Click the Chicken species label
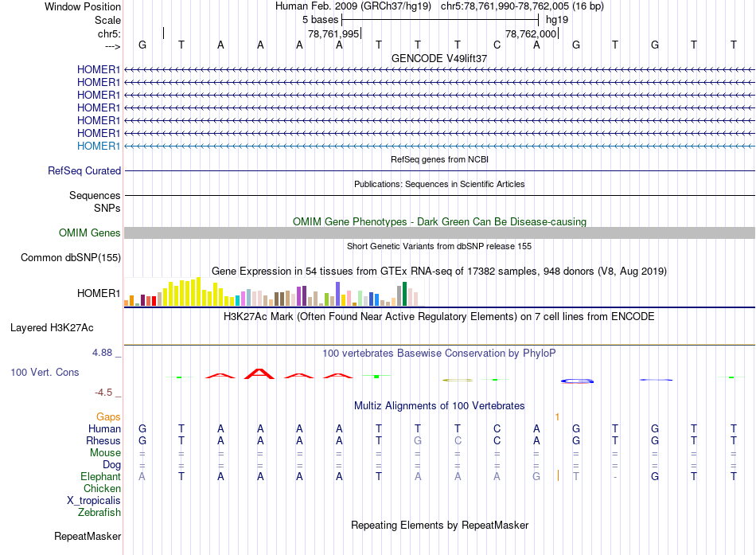Screen dimensions: 756x555 (102, 488)
